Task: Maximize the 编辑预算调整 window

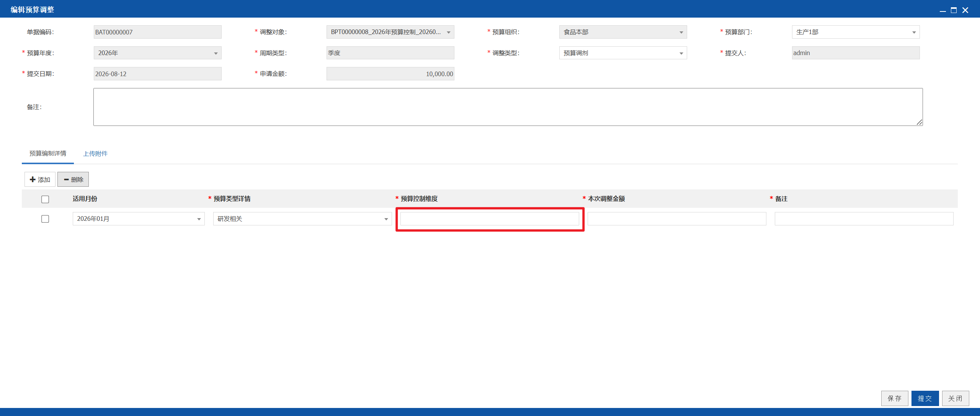Action: (x=954, y=10)
